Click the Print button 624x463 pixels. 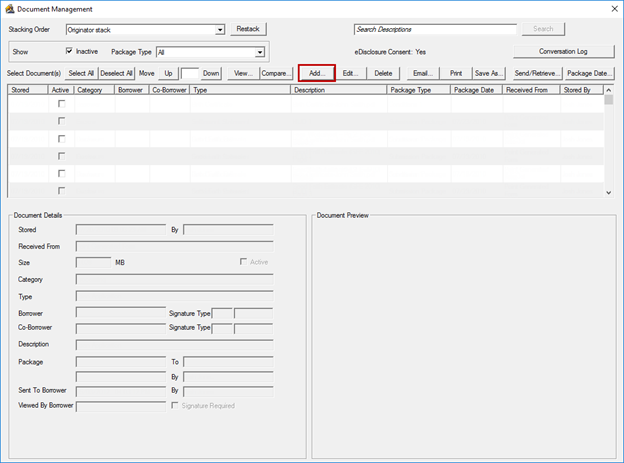coord(456,73)
